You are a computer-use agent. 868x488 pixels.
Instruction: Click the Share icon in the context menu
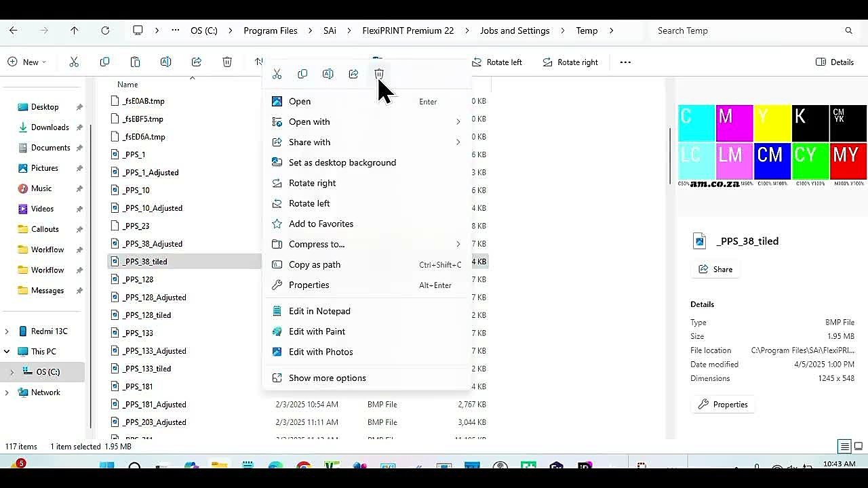coord(353,74)
